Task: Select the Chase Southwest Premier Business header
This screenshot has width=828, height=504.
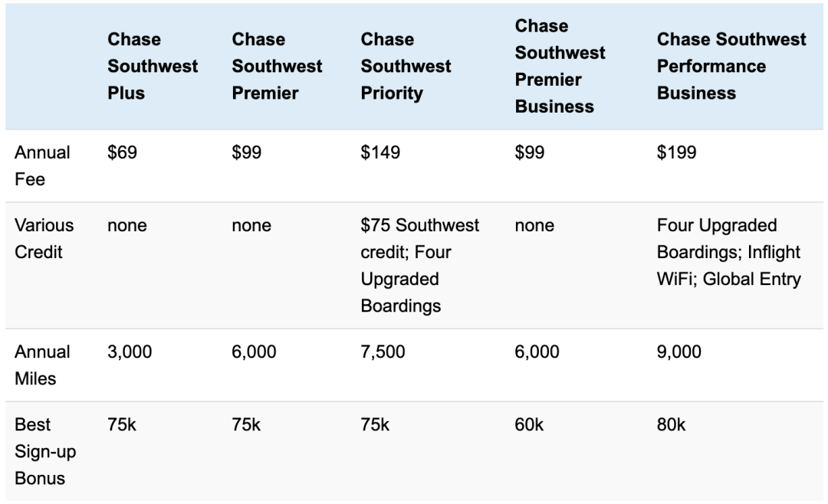Action: click(x=560, y=66)
